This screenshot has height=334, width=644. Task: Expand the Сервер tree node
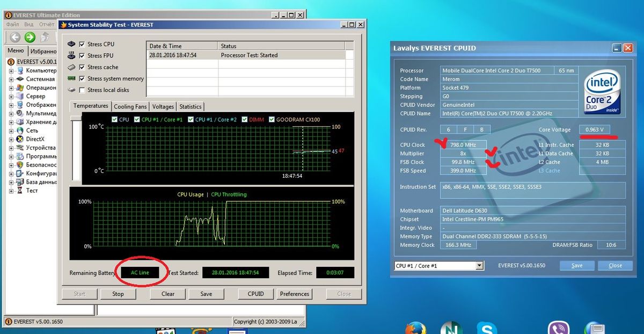click(x=12, y=96)
